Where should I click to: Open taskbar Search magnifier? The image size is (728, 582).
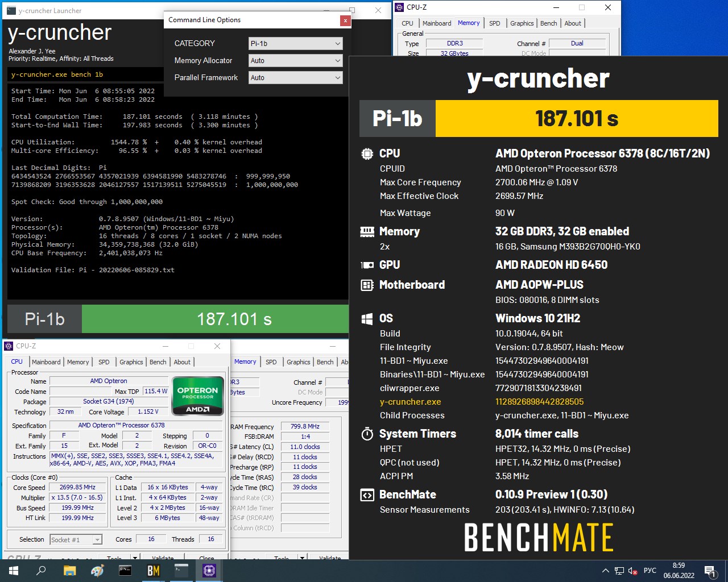pyautogui.click(x=41, y=571)
